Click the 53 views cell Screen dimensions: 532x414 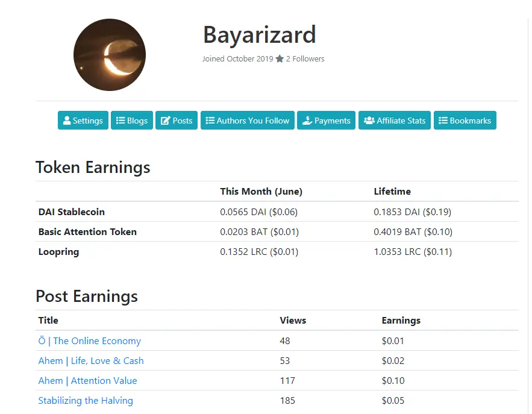click(285, 361)
